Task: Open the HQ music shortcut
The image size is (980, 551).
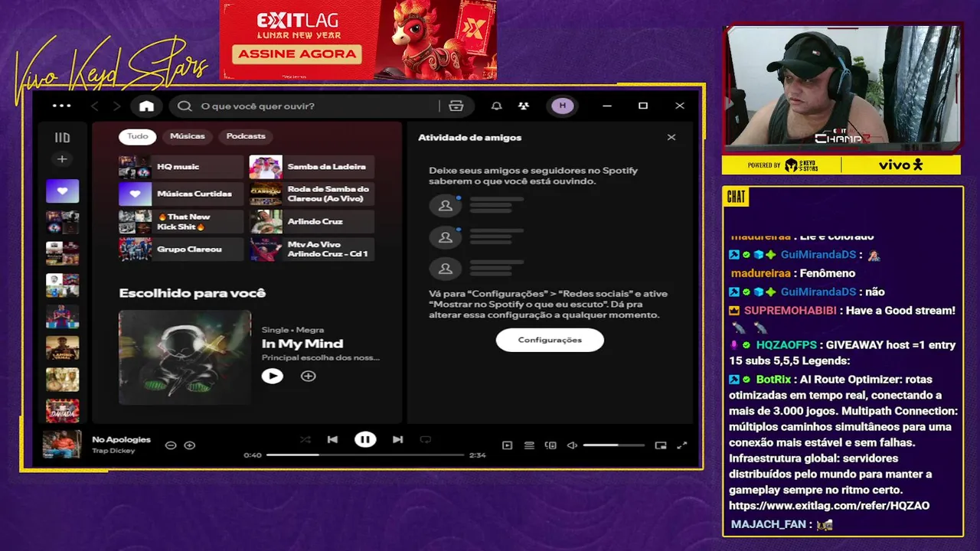Action: (x=181, y=167)
